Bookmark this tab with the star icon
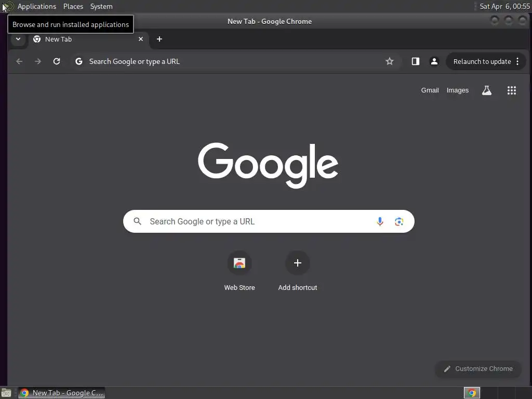Viewport: 532px width, 399px height. click(x=390, y=61)
